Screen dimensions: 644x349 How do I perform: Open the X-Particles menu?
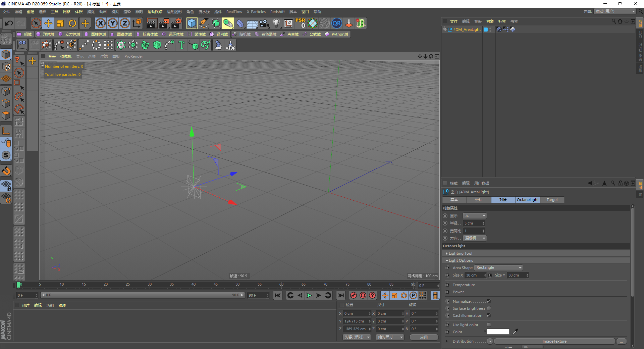point(256,12)
